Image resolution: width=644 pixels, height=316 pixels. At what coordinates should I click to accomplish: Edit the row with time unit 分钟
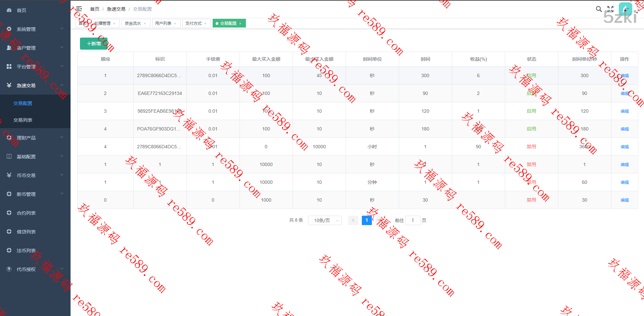625,182
